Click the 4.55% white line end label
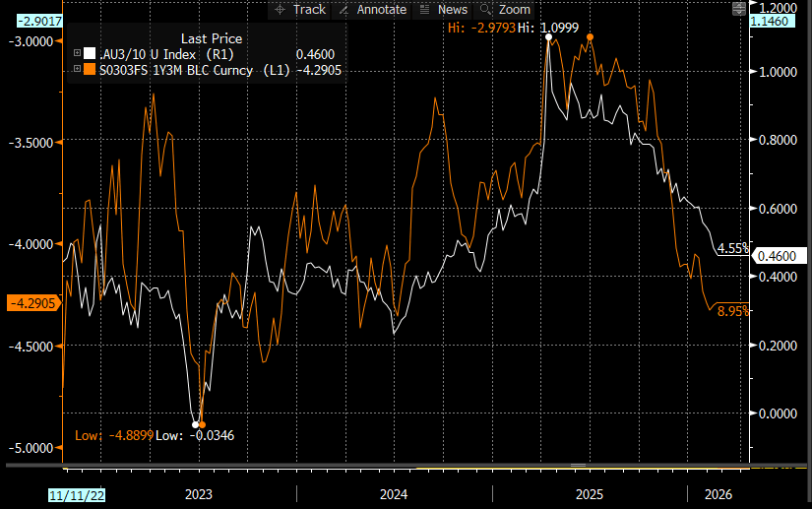812x509 pixels. point(732,248)
